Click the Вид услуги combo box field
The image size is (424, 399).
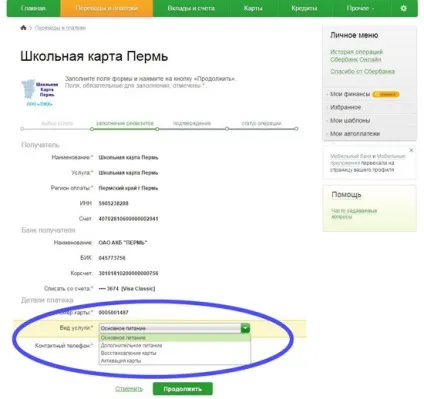174,328
